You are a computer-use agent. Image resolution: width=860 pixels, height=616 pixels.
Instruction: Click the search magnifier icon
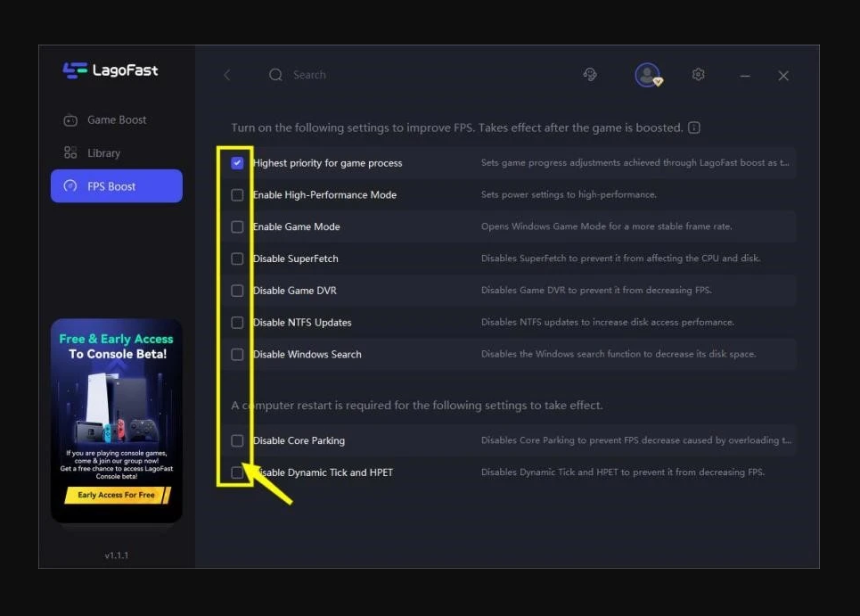click(275, 75)
